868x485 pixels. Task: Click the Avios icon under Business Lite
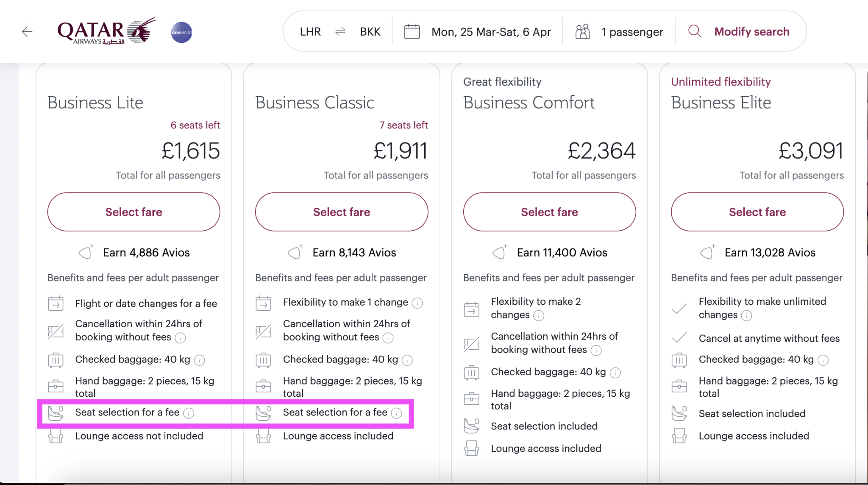click(86, 252)
